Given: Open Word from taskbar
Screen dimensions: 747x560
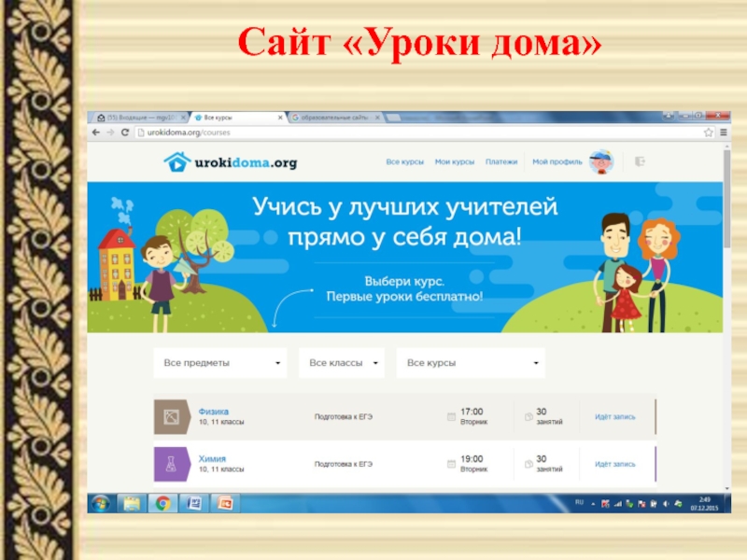Looking at the screenshot, I should [x=194, y=503].
